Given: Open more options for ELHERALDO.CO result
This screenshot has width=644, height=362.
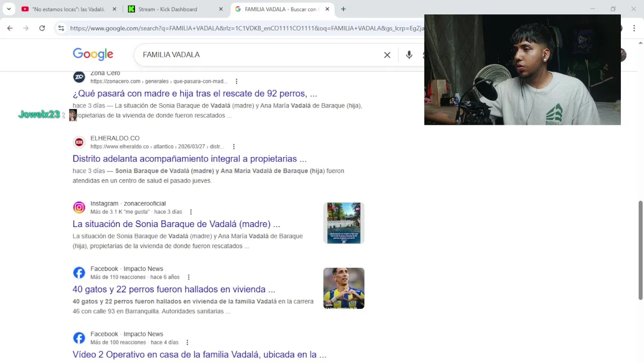Looking at the screenshot, I should coord(233,147).
